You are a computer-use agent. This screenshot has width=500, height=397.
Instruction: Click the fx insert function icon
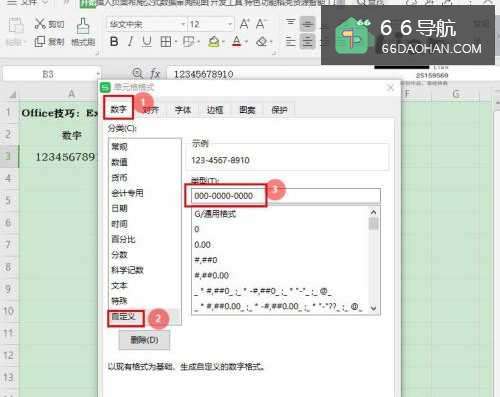[x=155, y=73]
